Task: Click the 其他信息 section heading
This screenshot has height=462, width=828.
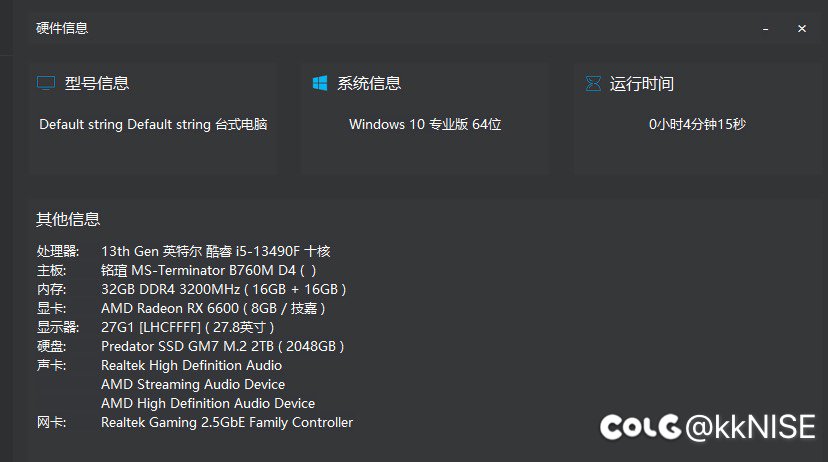Action: pyautogui.click(x=68, y=219)
